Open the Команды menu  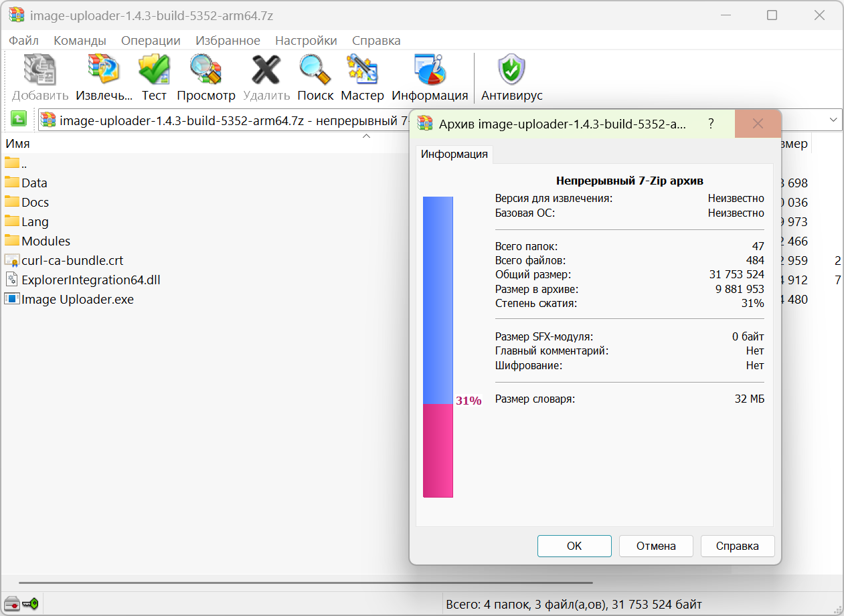(80, 41)
